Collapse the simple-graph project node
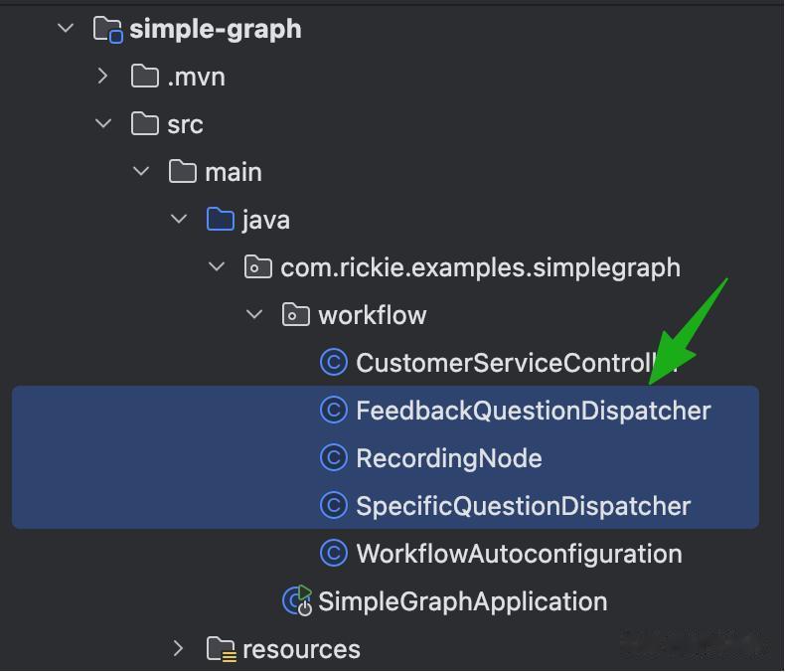The image size is (785, 672). (67, 29)
